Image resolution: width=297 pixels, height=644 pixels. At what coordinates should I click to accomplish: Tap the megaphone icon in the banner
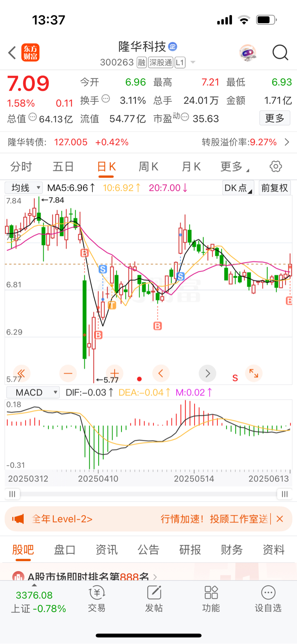18,519
